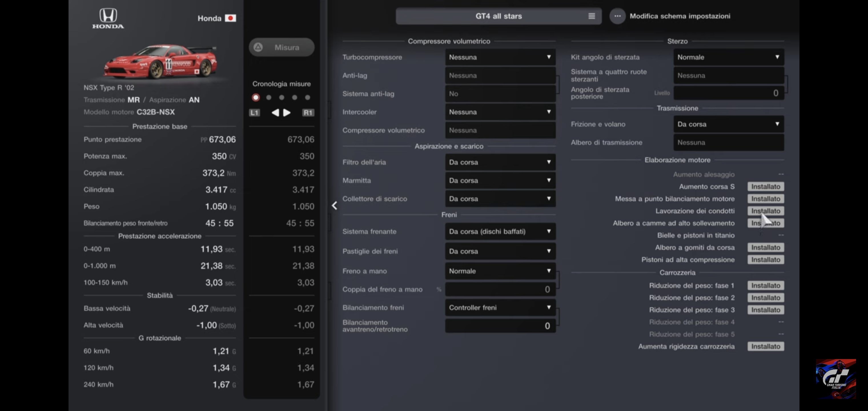The width and height of the screenshot is (868, 411).
Task: Open the Sistema frenante dropdown
Action: [500, 231]
